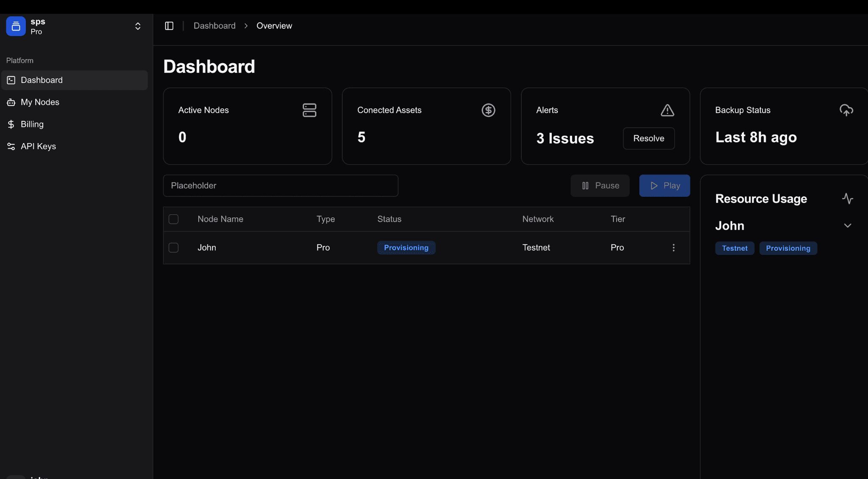Toggle the select-all checkbox in table header
Image resolution: width=868 pixels, height=479 pixels.
click(x=173, y=219)
